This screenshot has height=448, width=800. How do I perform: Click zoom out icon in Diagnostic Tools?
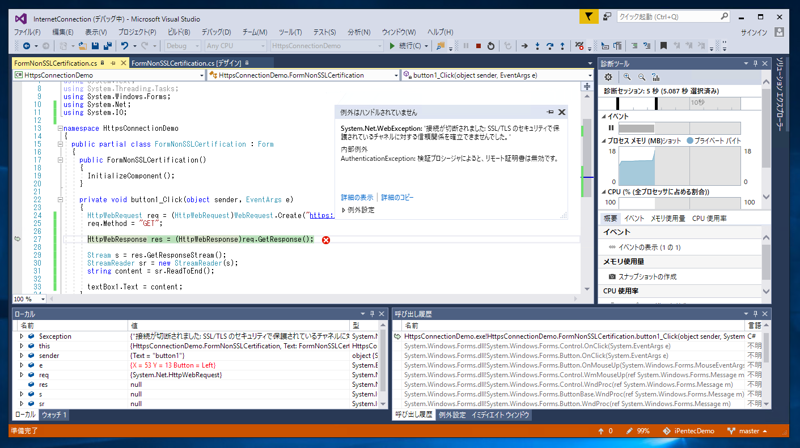tap(641, 77)
